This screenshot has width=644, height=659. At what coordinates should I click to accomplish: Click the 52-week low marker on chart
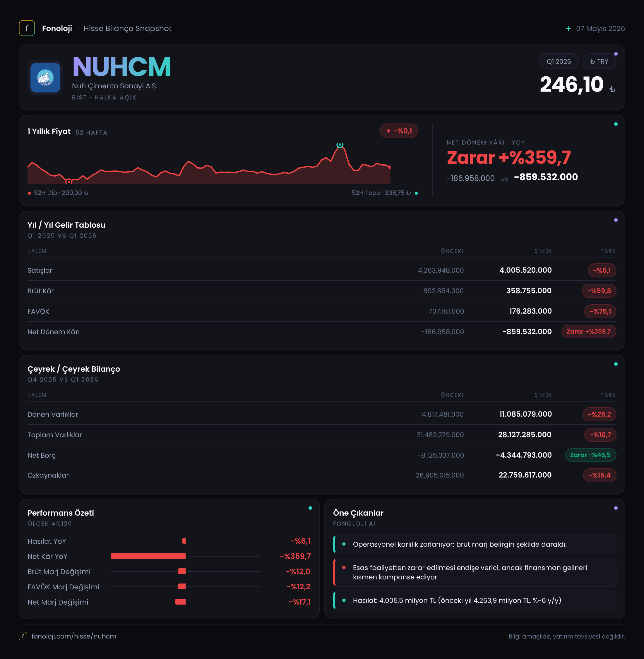tap(69, 181)
